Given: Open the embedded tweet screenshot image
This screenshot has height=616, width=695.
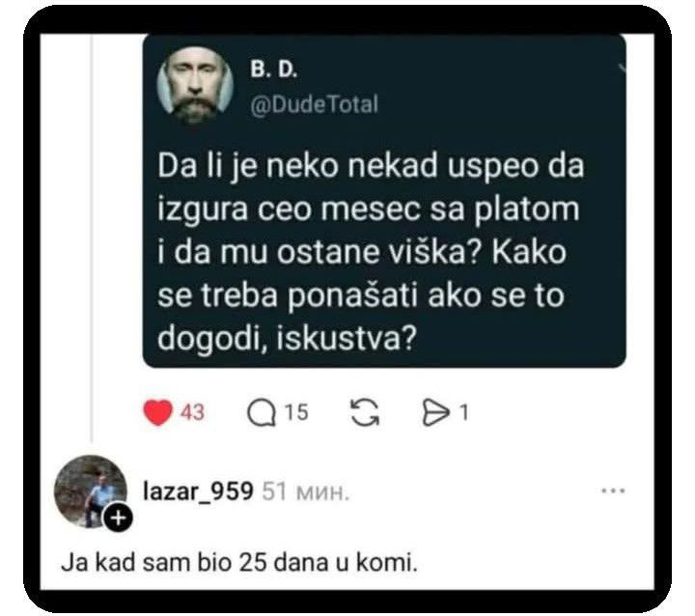Looking at the screenshot, I should coord(384,201).
